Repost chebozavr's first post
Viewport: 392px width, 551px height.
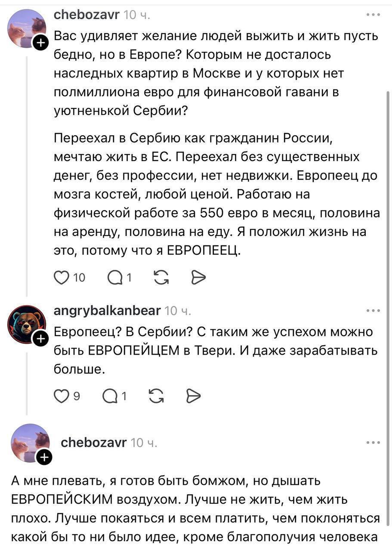pyautogui.click(x=161, y=278)
